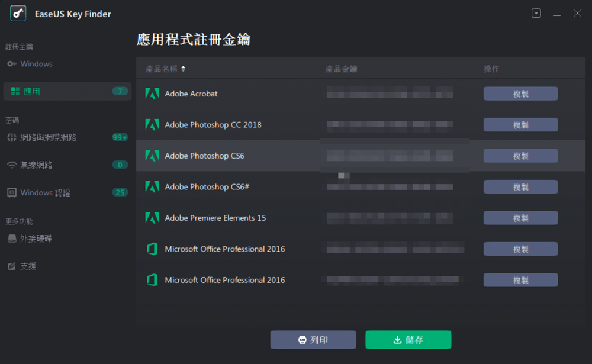Close the EaseUS Key Finder window
Image resolution: width=592 pixels, height=364 pixels.
(577, 13)
